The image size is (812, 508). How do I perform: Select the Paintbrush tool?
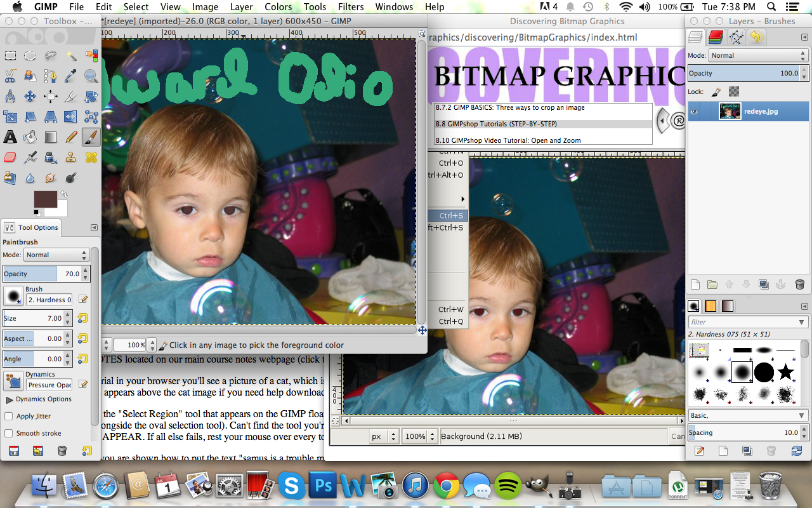click(x=91, y=137)
